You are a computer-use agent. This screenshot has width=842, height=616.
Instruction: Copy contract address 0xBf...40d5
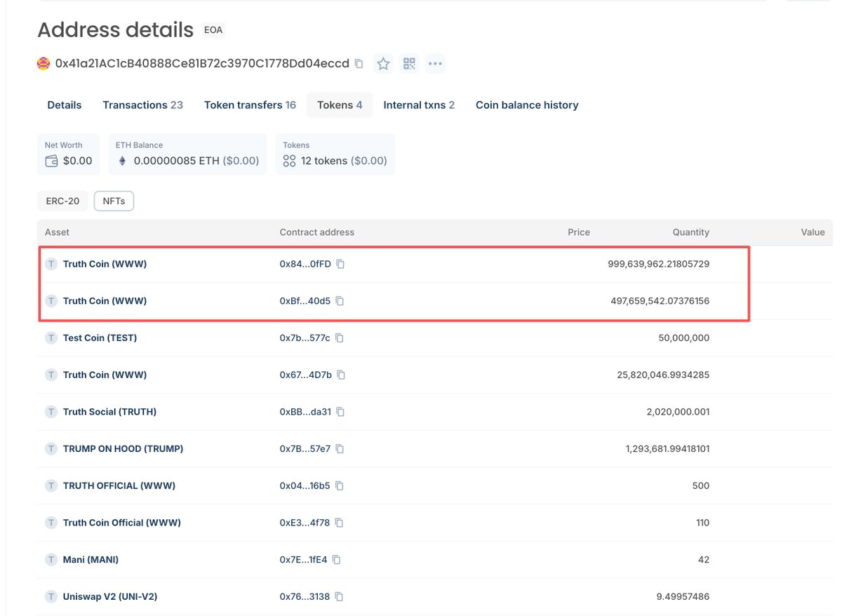pos(340,301)
